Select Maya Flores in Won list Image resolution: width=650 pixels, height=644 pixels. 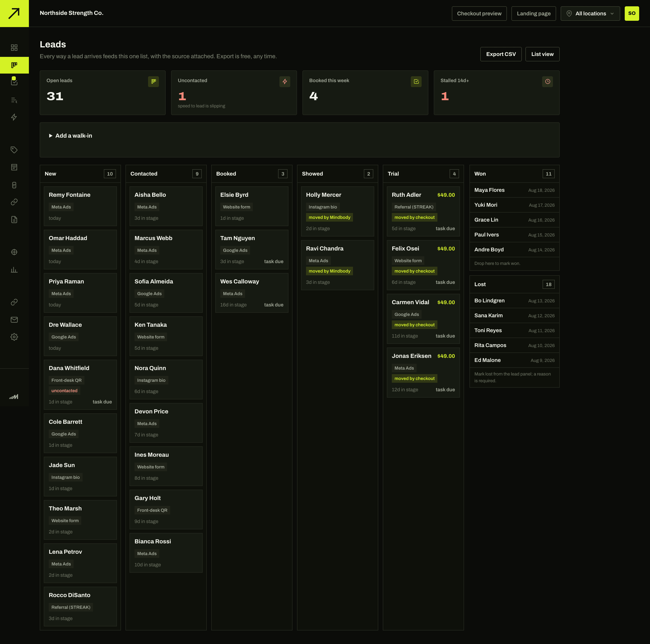(514, 190)
